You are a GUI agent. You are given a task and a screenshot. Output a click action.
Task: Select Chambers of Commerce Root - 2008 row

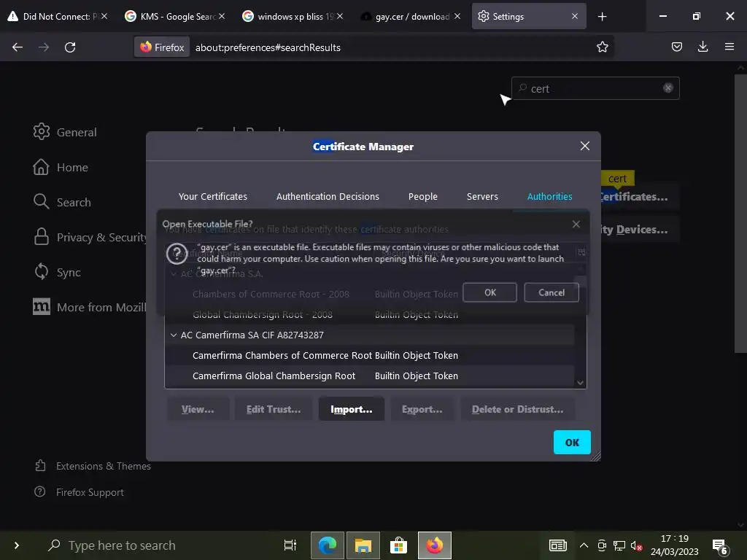pyautogui.click(x=369, y=295)
